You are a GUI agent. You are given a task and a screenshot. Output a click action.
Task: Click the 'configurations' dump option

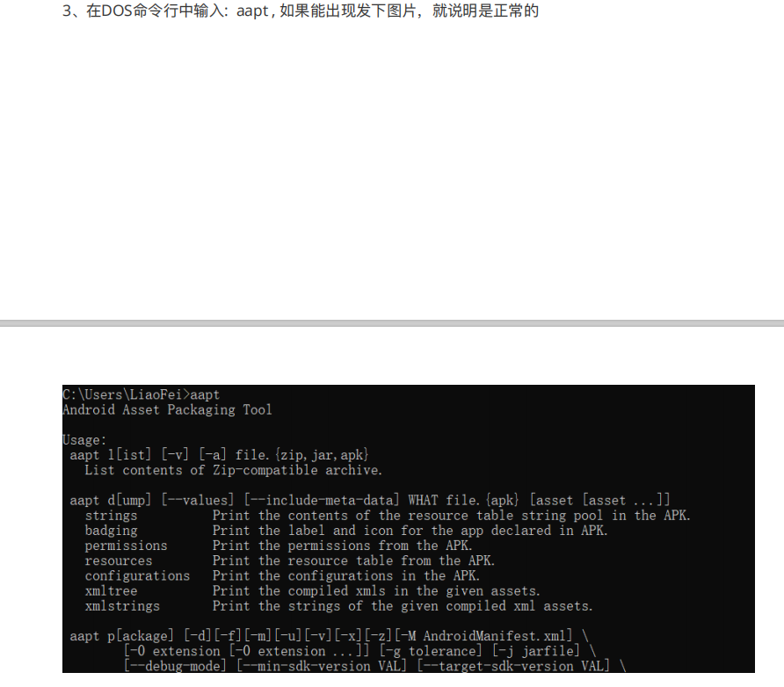pos(137,575)
